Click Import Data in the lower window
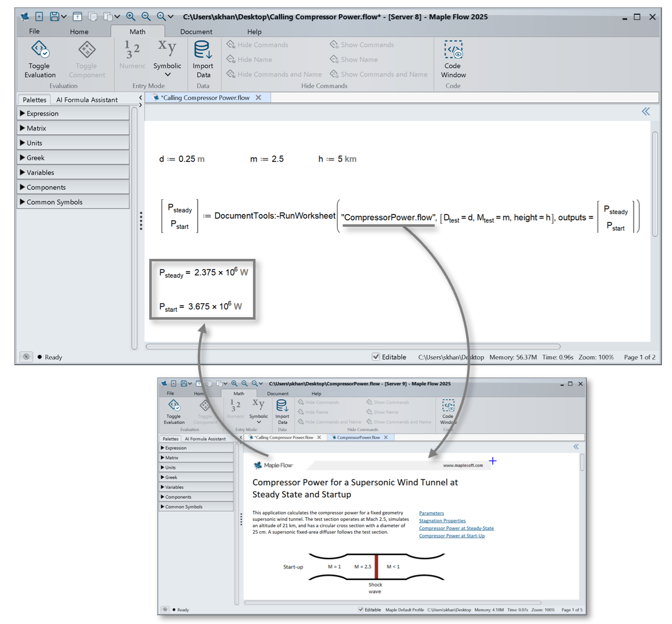Screen dimensions: 672x624 click(x=282, y=412)
